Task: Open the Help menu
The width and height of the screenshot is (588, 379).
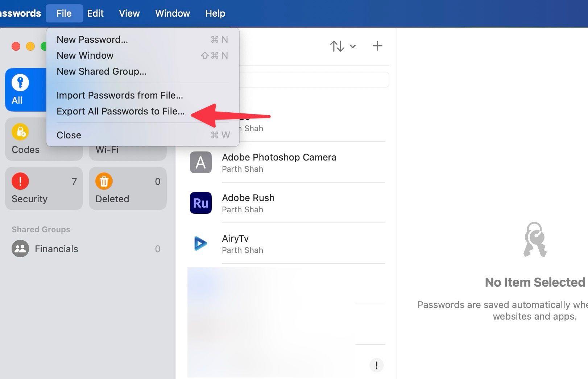Action: (x=215, y=13)
